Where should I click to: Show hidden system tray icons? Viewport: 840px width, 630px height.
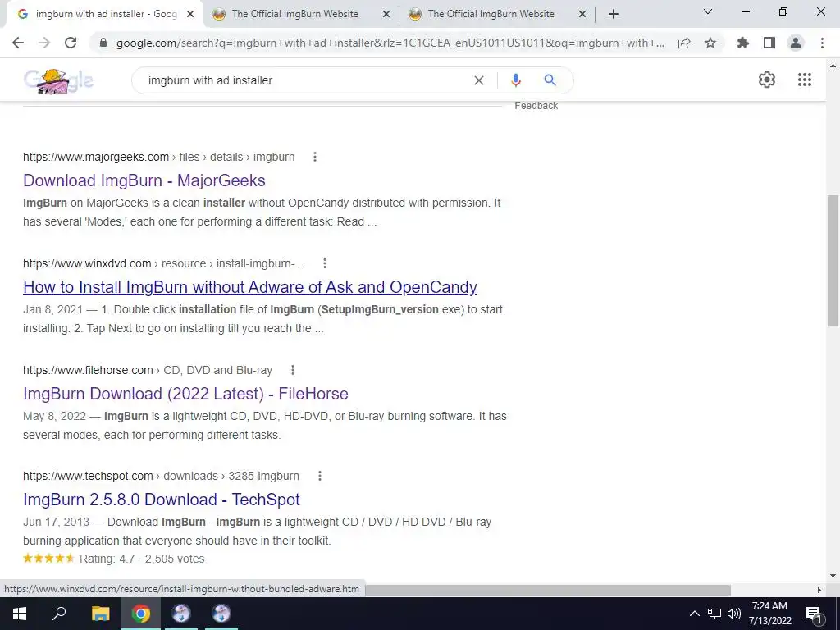point(694,614)
